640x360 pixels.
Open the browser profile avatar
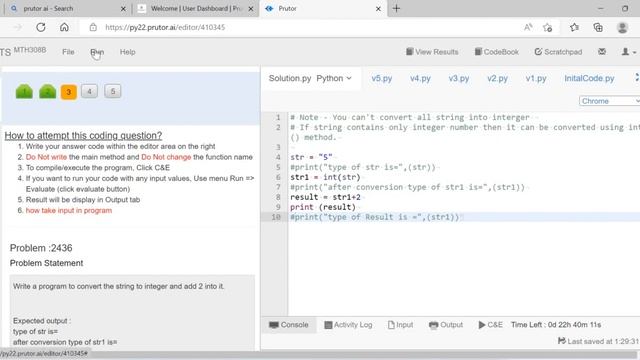622,27
